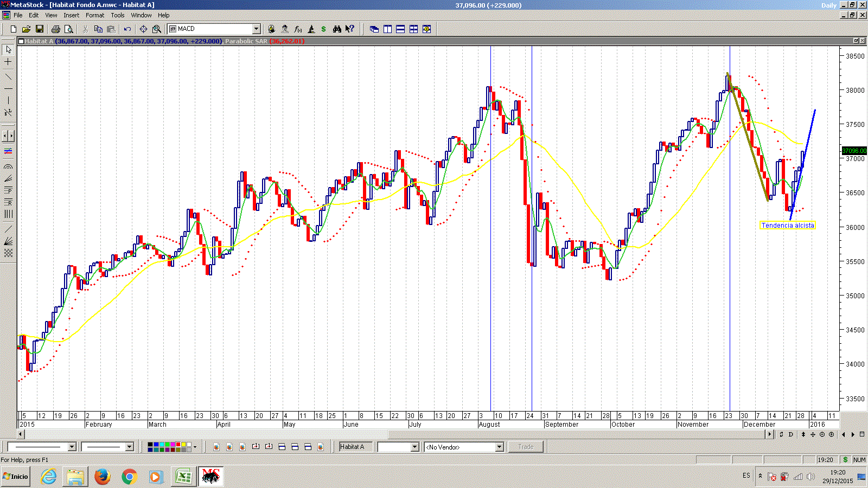Zoom out chart with minus magnifier
Screen dimensions: 868x488
pyautogui.click(x=822, y=434)
